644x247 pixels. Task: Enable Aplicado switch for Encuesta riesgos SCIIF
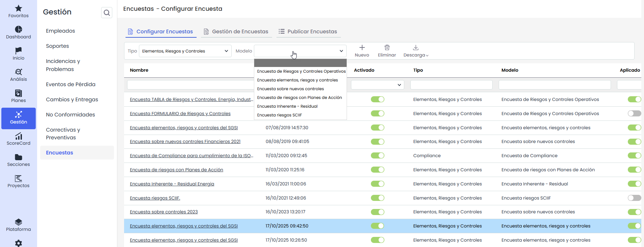(634, 198)
